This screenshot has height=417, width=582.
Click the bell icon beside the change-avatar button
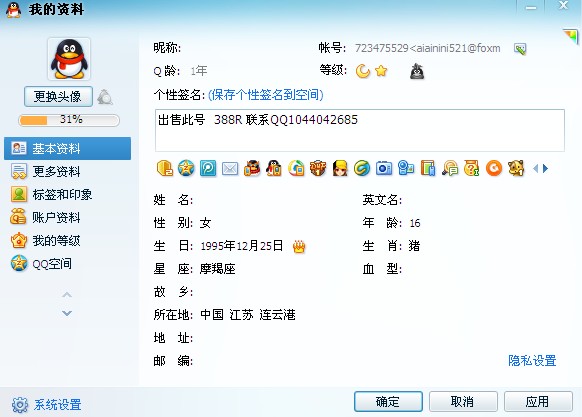(105, 97)
